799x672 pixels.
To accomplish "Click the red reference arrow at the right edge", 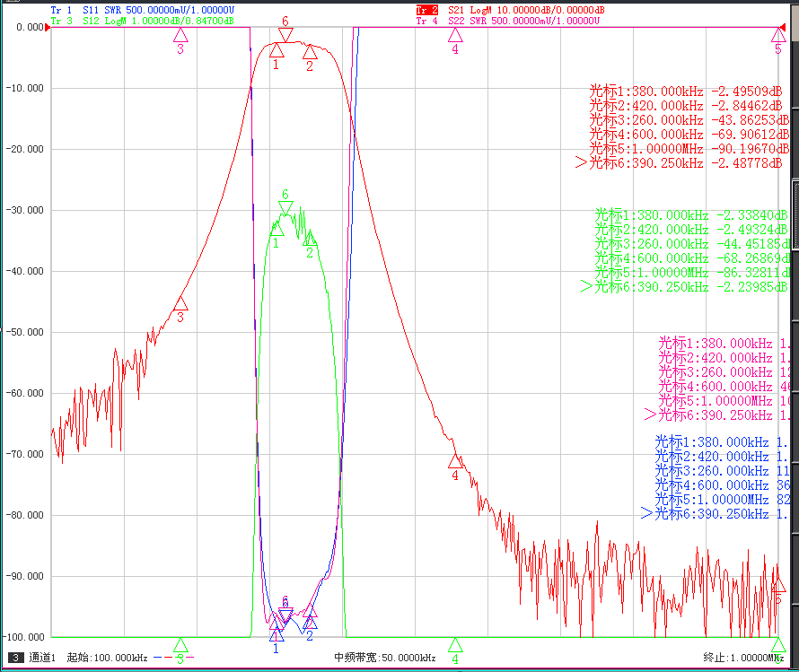I will click(x=783, y=28).
